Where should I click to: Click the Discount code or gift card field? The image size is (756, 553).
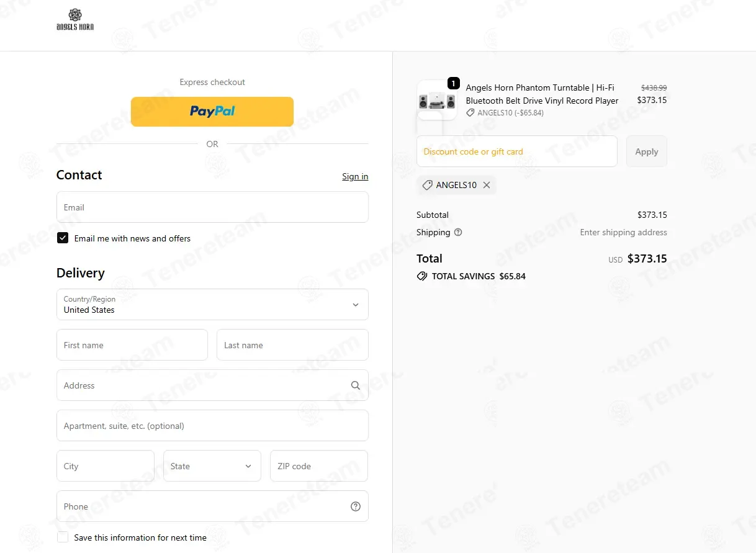tap(517, 151)
